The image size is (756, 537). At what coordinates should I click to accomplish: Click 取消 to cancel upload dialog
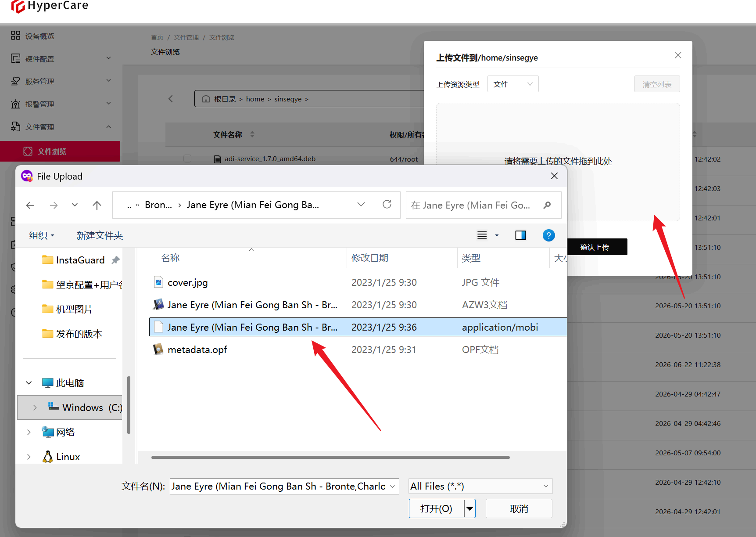coord(519,508)
